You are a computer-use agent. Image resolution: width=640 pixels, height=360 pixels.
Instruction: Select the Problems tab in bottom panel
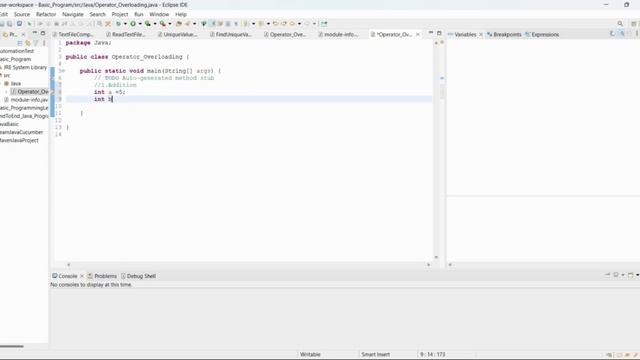102,276
